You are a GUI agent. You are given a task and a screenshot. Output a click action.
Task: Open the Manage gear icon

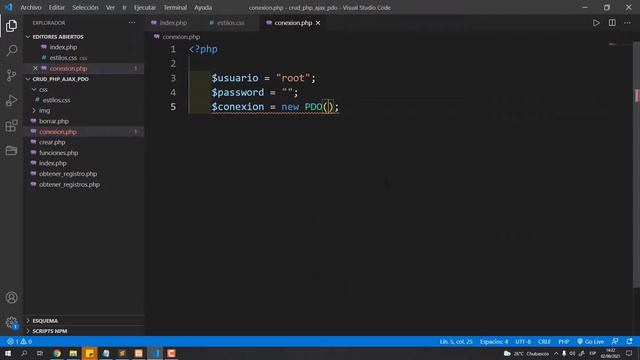(11, 322)
